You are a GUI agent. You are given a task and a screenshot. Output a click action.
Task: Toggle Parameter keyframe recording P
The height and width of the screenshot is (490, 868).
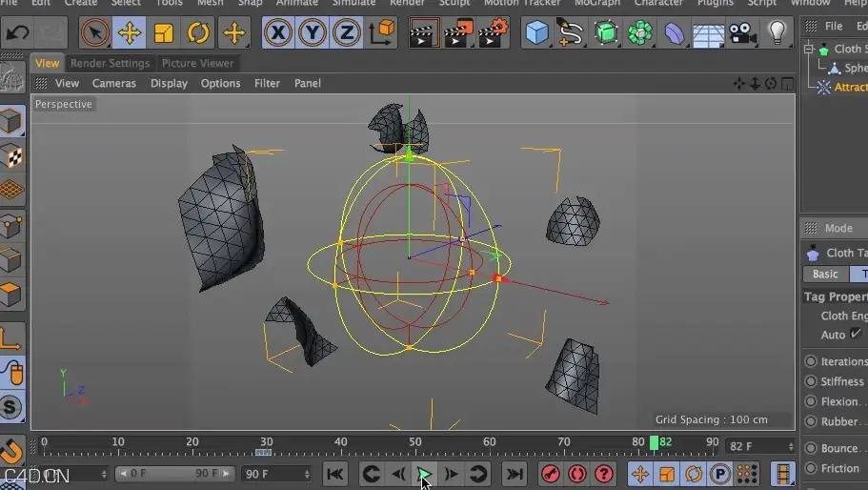click(720, 474)
